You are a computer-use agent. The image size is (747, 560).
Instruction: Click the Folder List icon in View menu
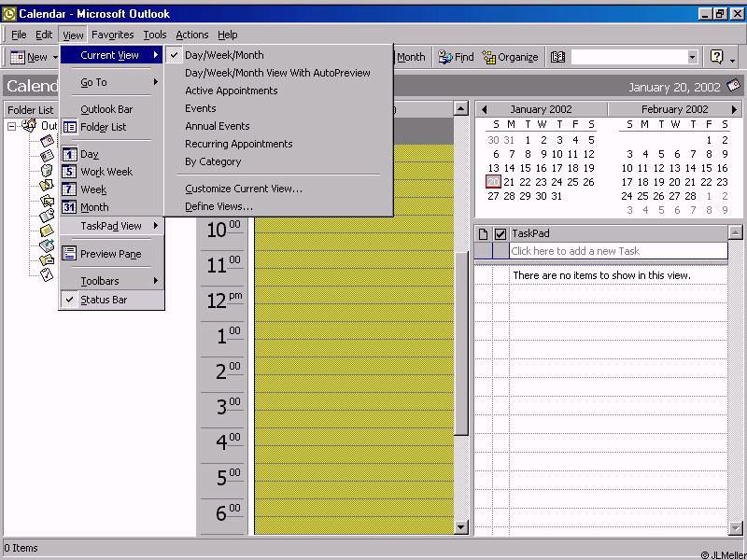click(x=70, y=127)
